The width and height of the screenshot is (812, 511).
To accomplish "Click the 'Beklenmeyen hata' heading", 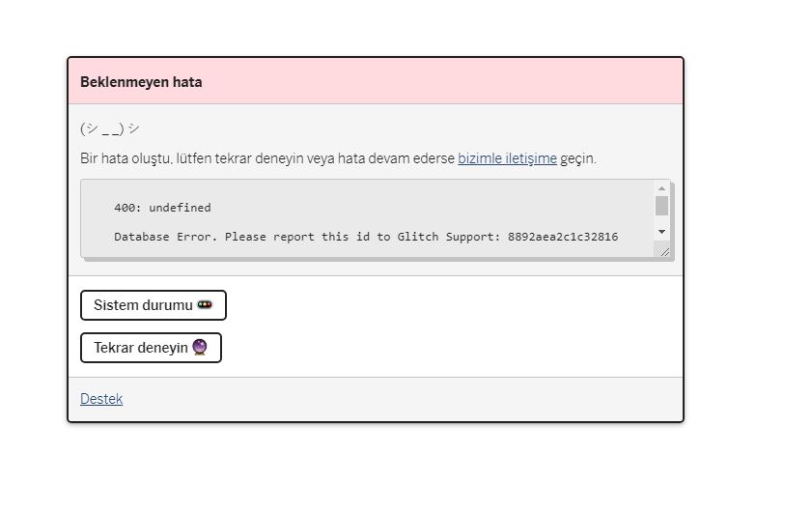I will click(x=141, y=82).
